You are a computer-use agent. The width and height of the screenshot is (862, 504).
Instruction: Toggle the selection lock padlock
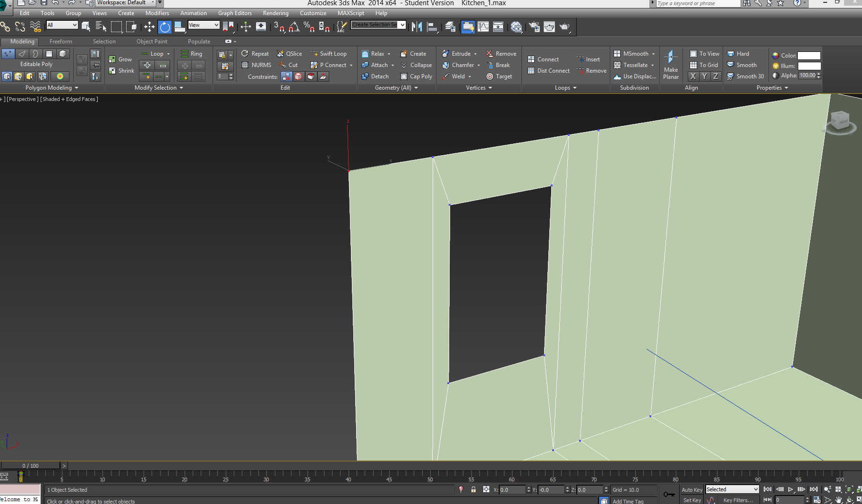pyautogui.click(x=473, y=489)
